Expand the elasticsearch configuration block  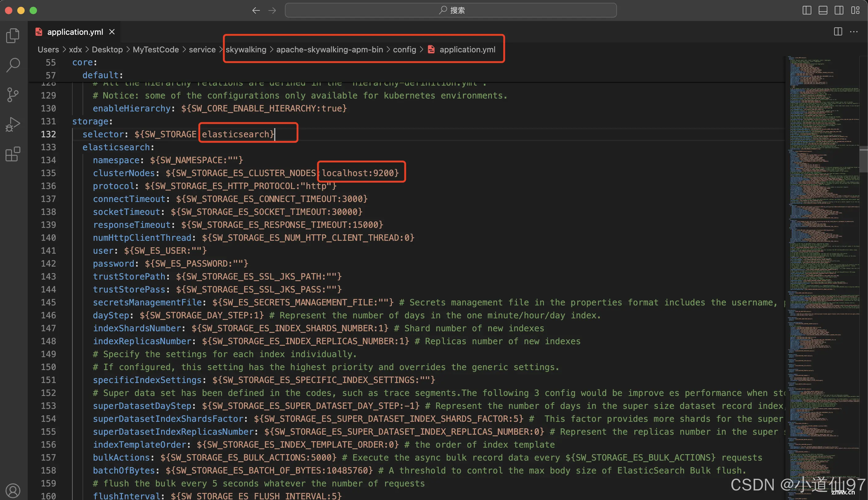coord(65,147)
